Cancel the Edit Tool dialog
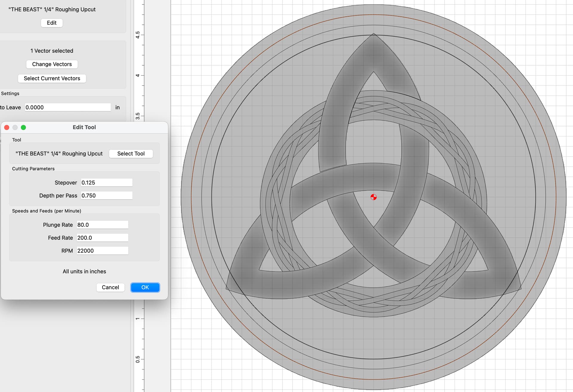Screen dimensions: 573x392 click(110, 287)
